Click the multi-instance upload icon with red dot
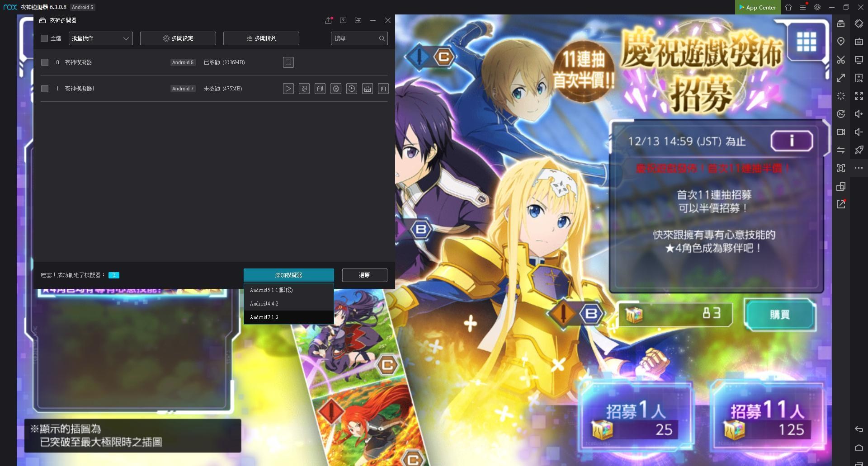 (x=329, y=20)
